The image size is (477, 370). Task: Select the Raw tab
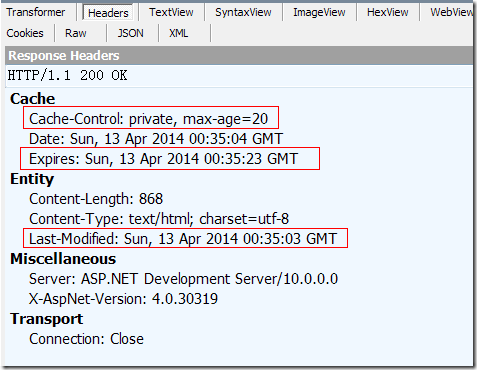click(x=76, y=33)
